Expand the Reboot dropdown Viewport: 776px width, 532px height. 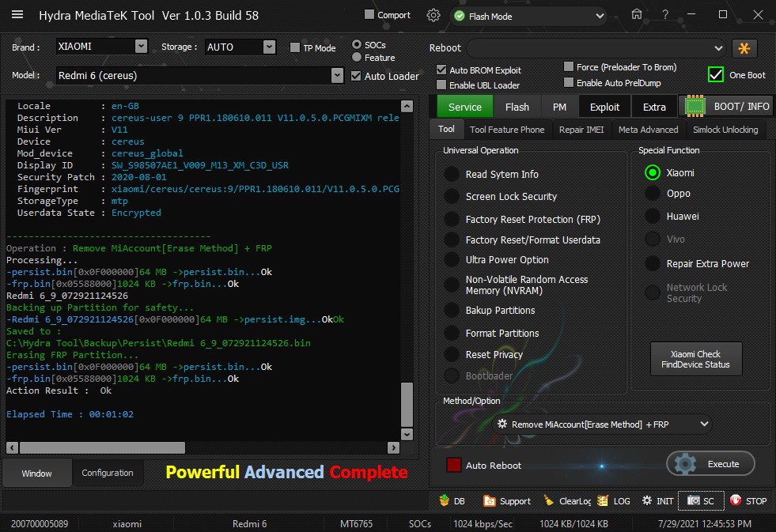pyautogui.click(x=718, y=48)
